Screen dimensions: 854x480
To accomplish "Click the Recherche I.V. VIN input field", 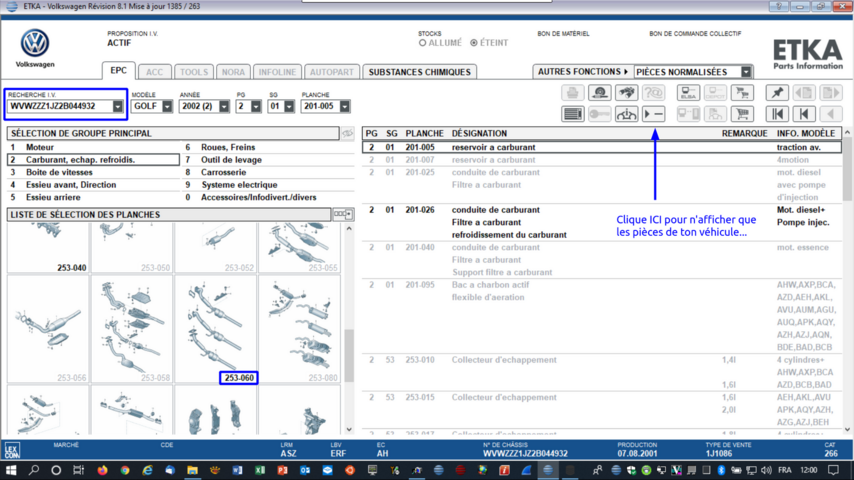I will pyautogui.click(x=60, y=106).
